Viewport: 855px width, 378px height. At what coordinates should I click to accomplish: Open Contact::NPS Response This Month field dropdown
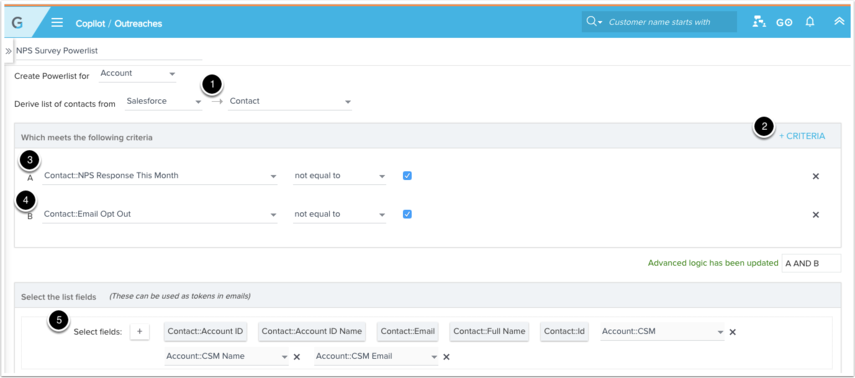[x=160, y=176]
